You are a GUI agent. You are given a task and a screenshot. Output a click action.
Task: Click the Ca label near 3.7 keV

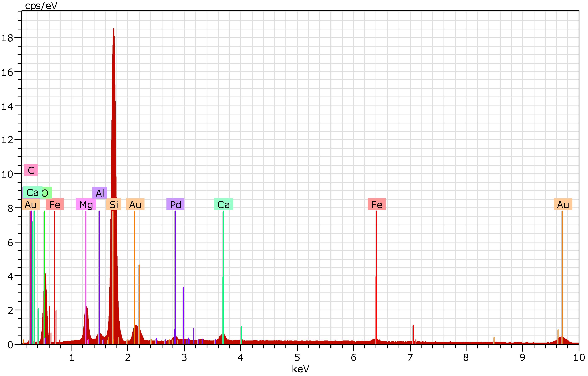223,204
